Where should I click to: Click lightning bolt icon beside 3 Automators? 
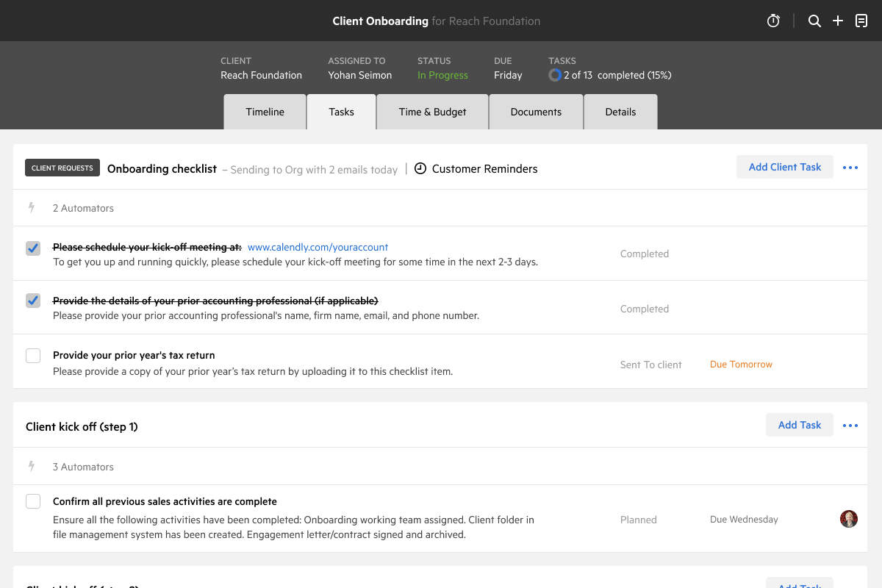point(32,467)
